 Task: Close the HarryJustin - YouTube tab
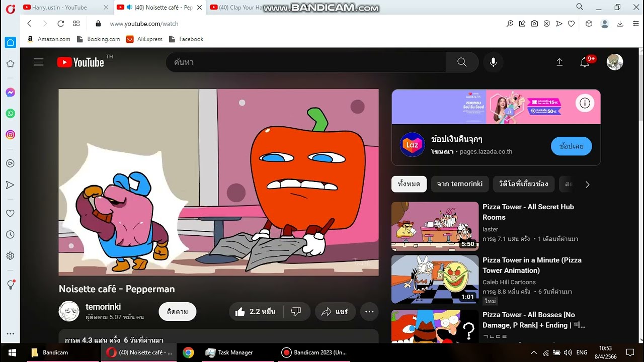pos(106,8)
